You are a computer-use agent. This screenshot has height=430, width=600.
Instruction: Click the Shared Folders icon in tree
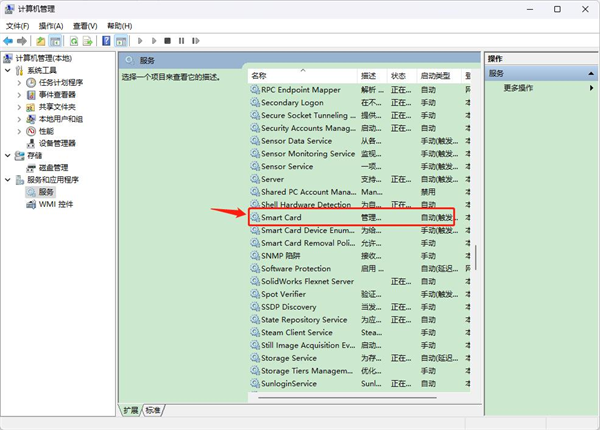point(31,107)
